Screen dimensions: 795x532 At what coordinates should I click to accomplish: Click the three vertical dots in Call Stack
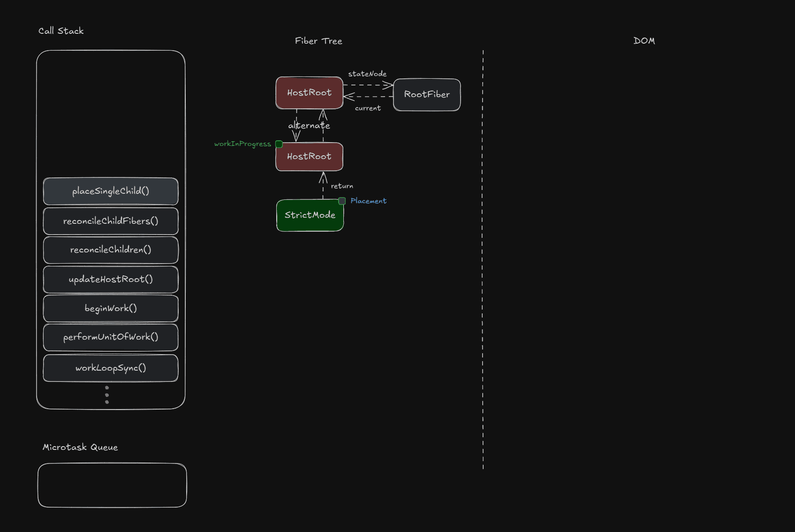click(x=107, y=395)
